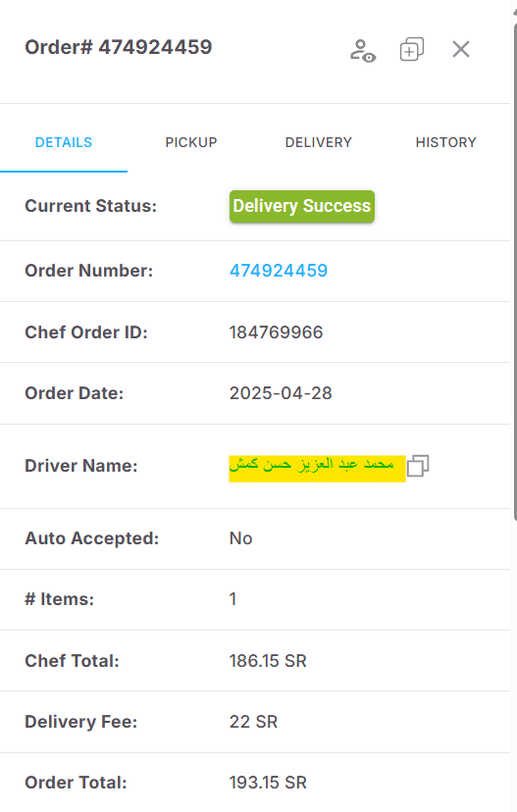Click the Chef Order ID value 184769966
517x812 pixels.
(276, 331)
